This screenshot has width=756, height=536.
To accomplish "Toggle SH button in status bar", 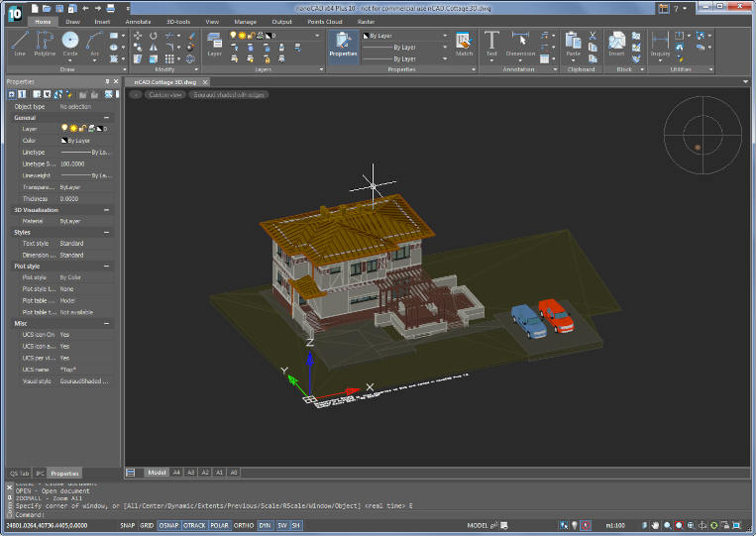I will point(295,525).
